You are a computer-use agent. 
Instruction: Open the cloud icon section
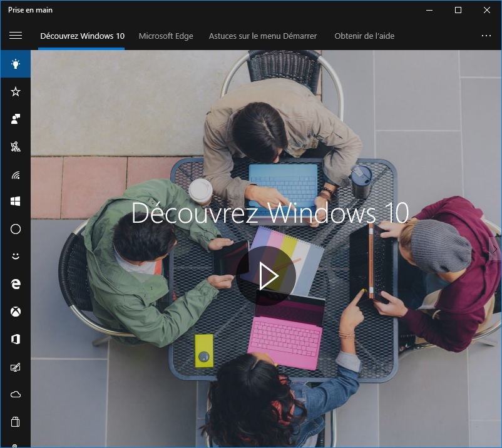pyautogui.click(x=16, y=394)
